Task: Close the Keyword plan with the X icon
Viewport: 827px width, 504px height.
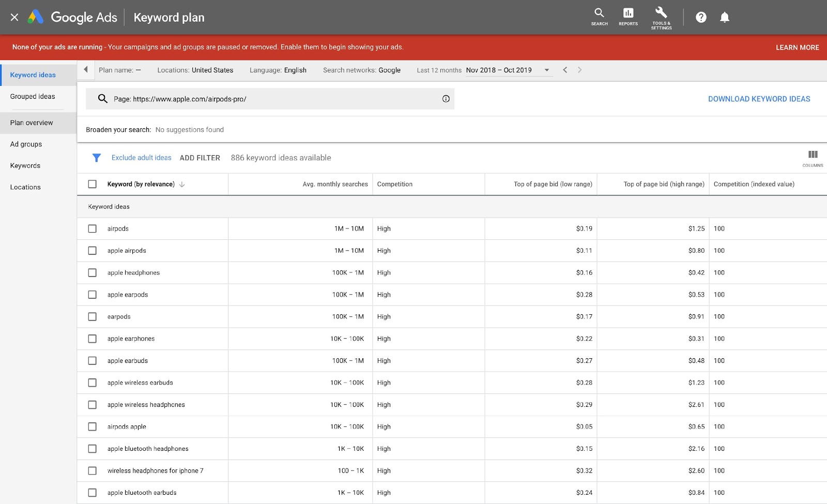Action: (14, 18)
